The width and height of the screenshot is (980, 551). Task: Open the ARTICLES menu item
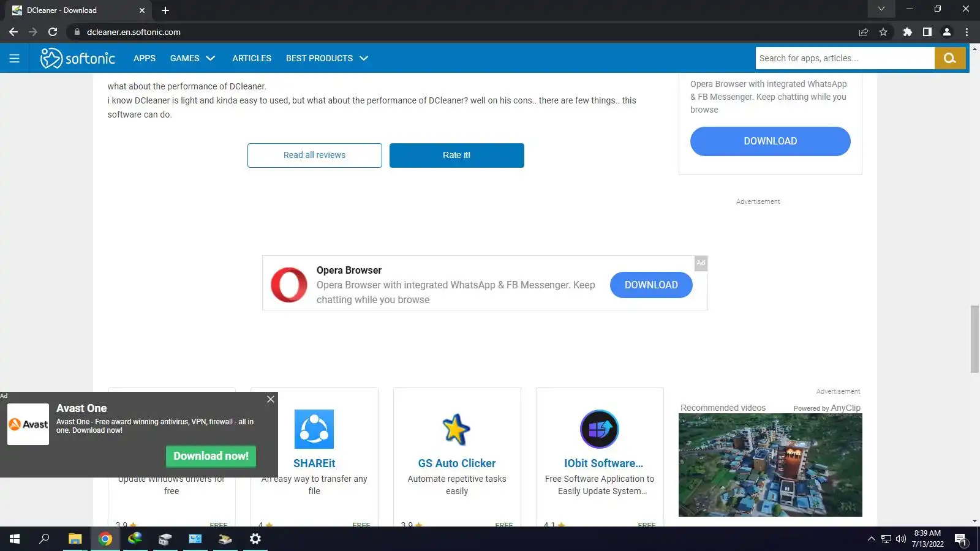(x=252, y=58)
